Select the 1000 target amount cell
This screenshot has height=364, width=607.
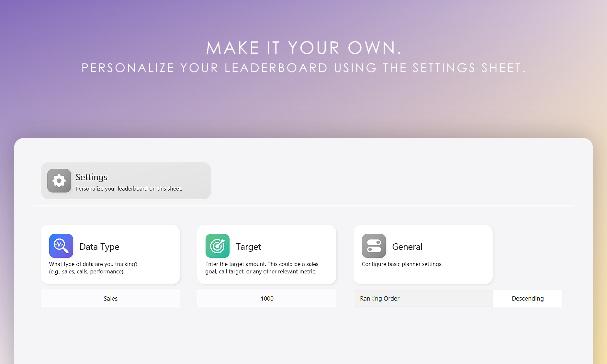[267, 298]
